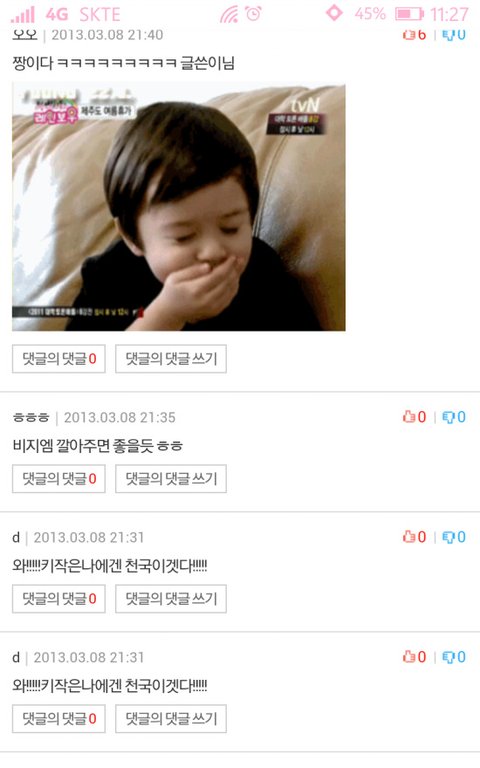
Task: Open the child GIF image in comment
Action: click(179, 207)
